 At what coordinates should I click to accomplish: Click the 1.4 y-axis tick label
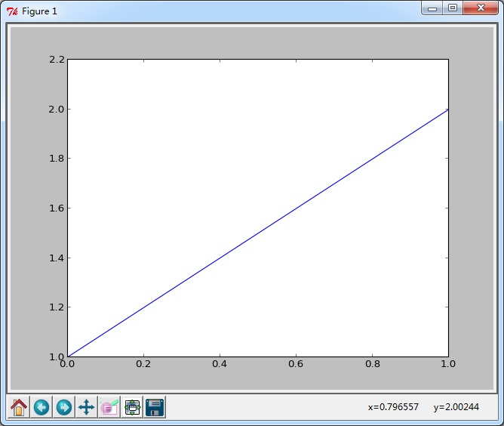click(57, 258)
